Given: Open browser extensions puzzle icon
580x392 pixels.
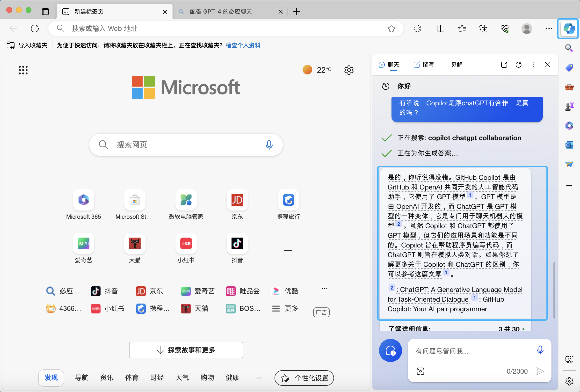Looking at the screenshot, I should (417, 29).
